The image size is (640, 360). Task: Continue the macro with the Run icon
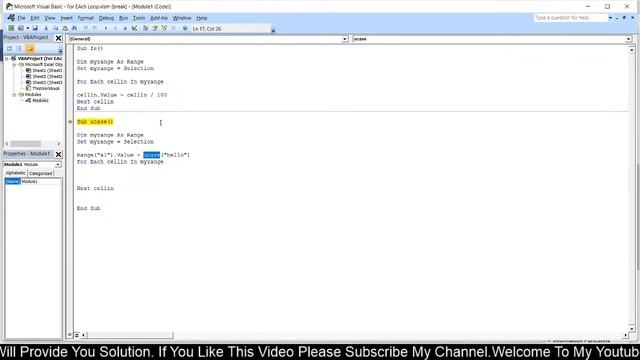(x=106, y=28)
